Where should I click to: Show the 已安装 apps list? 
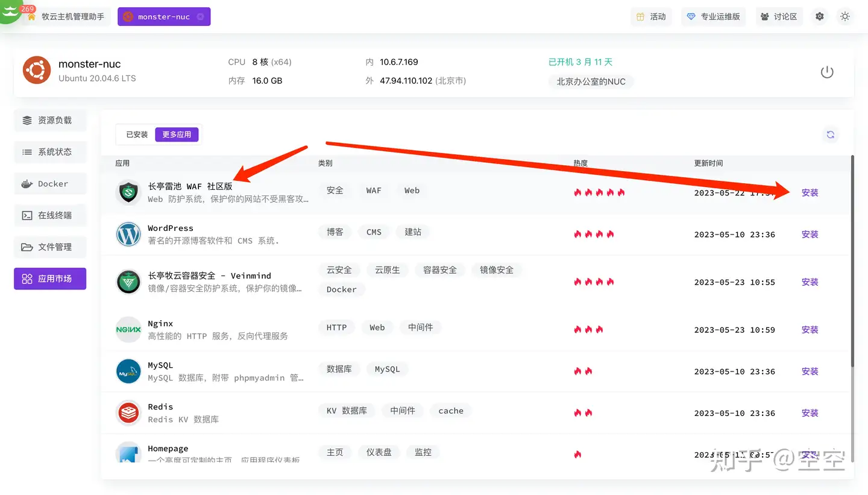[137, 134]
